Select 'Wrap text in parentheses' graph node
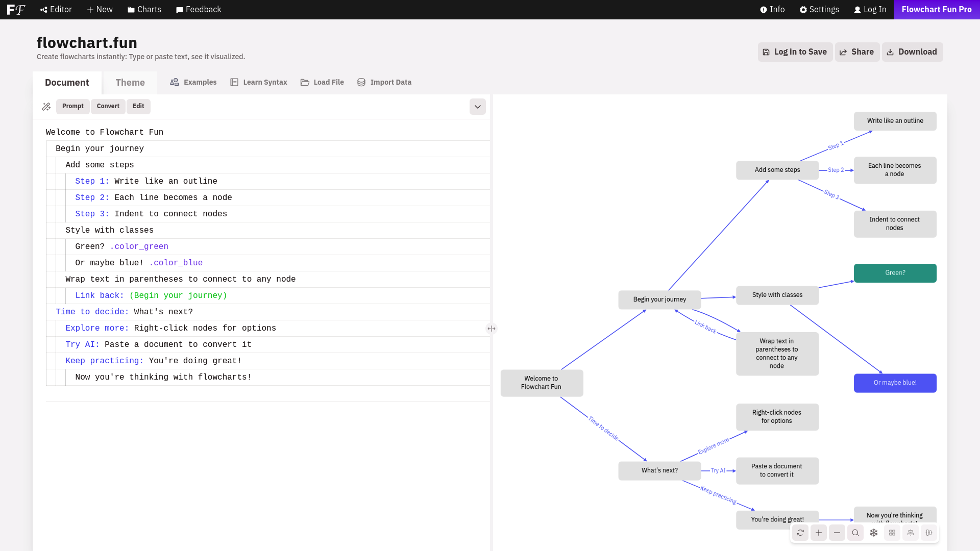Image resolution: width=980 pixels, height=551 pixels. pyautogui.click(x=777, y=354)
